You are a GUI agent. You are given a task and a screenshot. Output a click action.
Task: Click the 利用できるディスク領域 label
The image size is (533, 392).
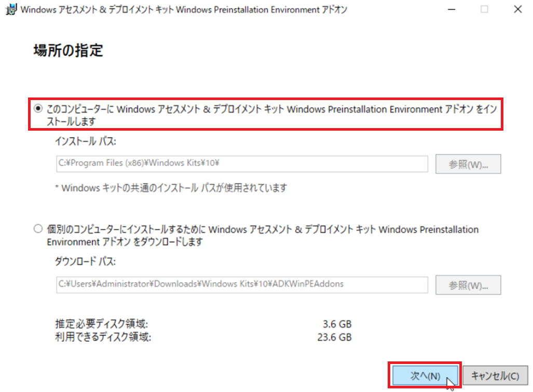pos(103,337)
